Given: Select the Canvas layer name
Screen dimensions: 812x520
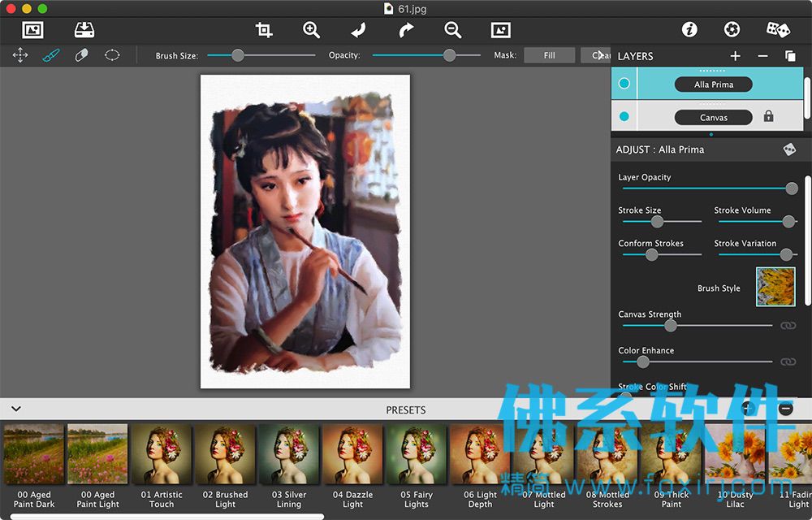Looking at the screenshot, I should pos(713,118).
